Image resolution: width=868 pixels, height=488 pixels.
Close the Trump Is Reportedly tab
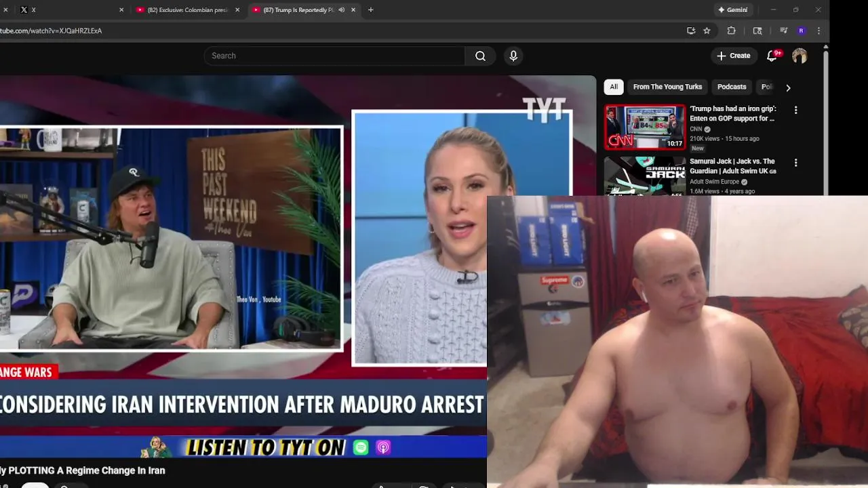tap(353, 9)
